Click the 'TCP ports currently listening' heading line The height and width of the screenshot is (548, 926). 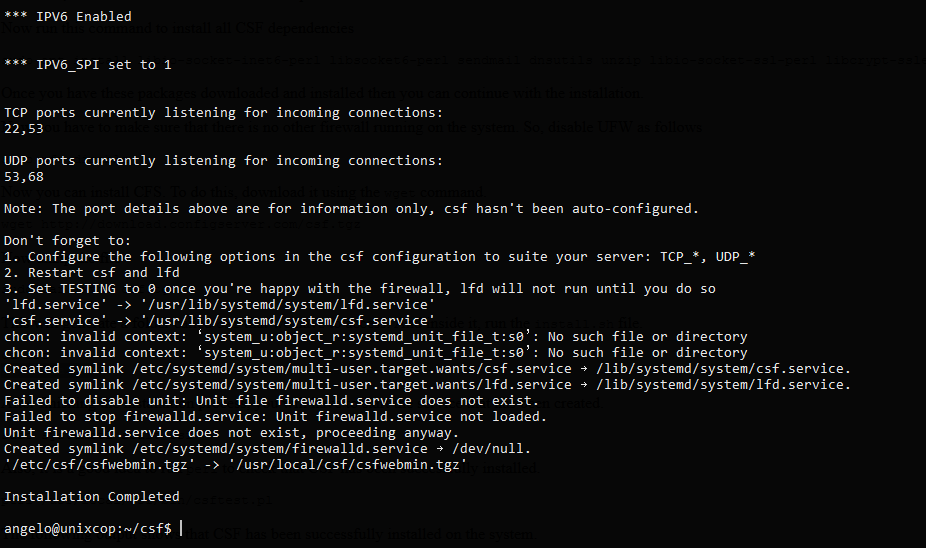[223, 113]
